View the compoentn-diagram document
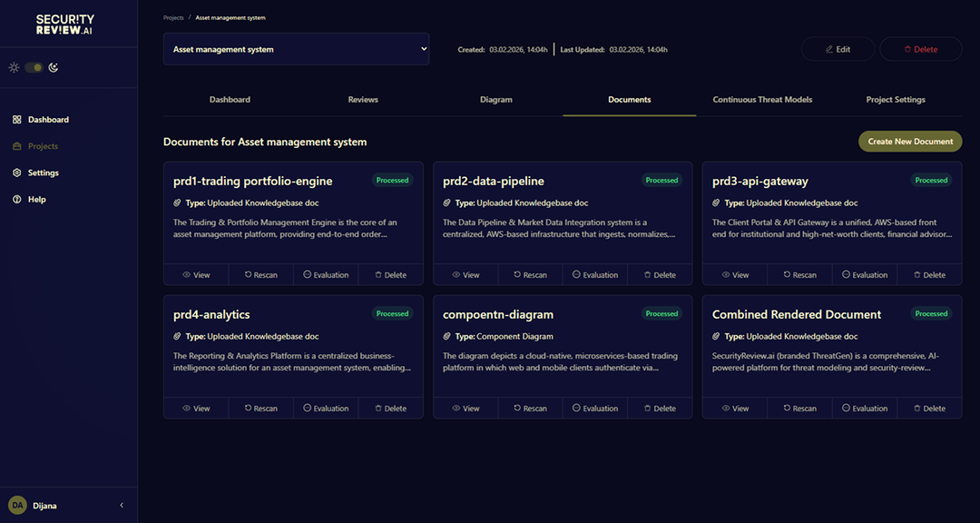980x523 pixels. pos(465,408)
